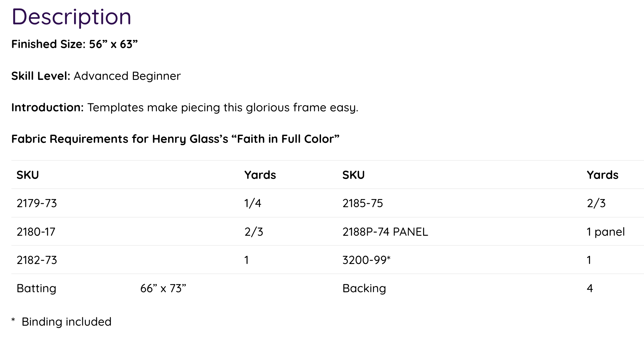Click the Introduction label

coord(48,107)
